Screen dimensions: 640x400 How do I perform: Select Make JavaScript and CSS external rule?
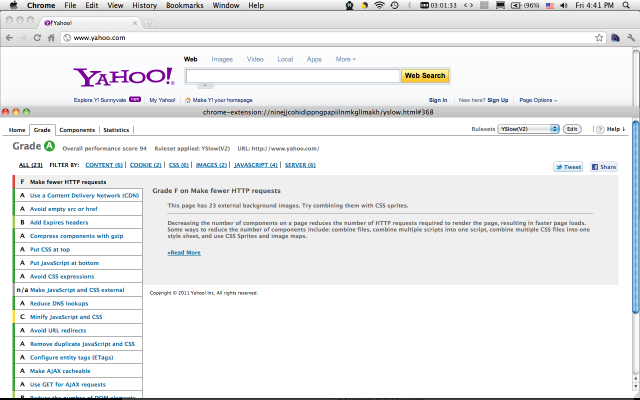pos(78,290)
